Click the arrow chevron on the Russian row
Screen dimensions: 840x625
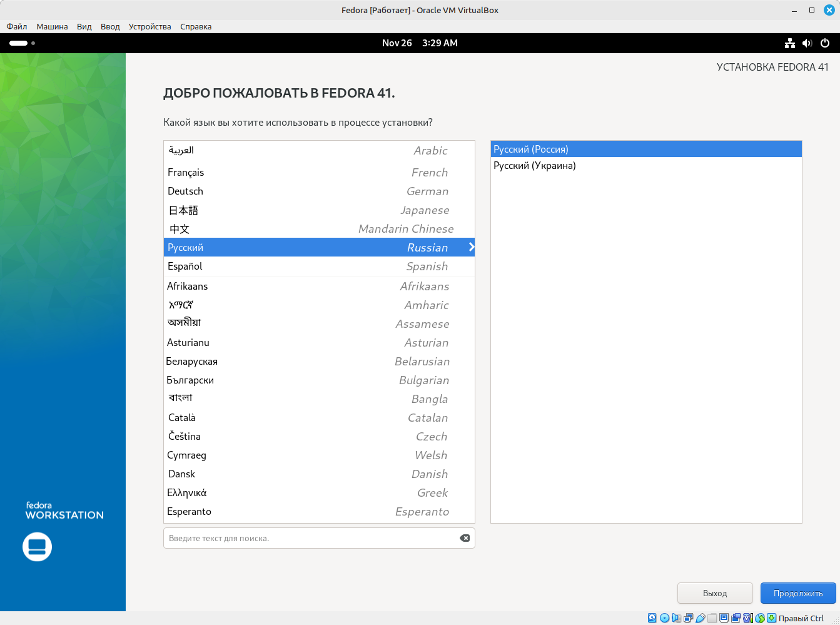click(x=472, y=247)
